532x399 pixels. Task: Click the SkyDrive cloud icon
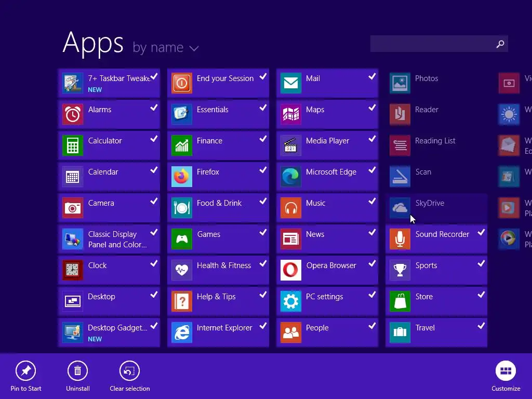click(x=400, y=208)
